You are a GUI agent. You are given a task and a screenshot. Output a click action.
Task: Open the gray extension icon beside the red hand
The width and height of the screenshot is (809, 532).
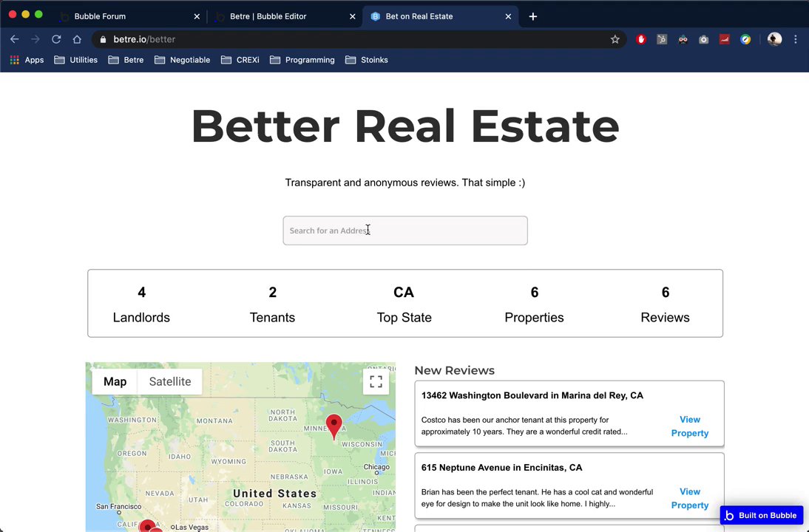tap(661, 39)
